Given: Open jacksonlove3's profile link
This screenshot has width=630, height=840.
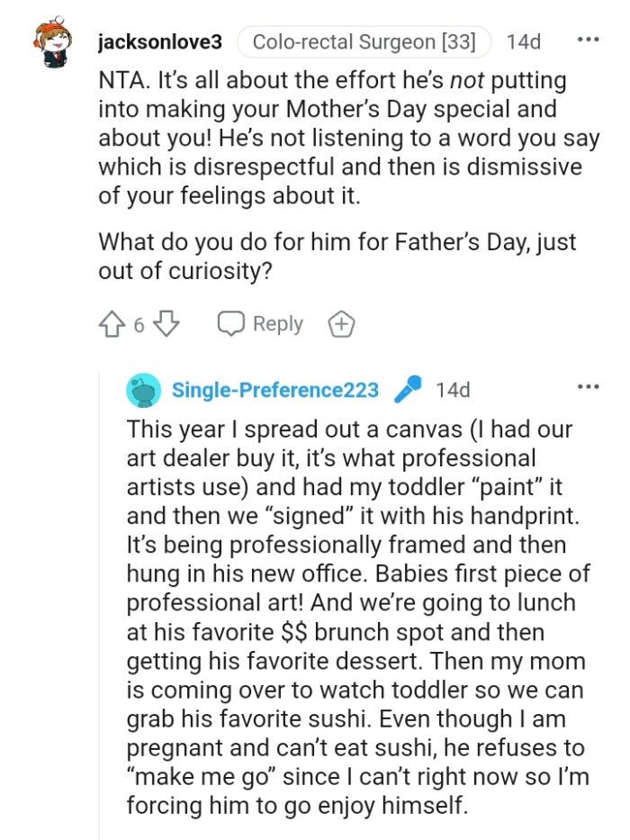Looking at the screenshot, I should 160,41.
